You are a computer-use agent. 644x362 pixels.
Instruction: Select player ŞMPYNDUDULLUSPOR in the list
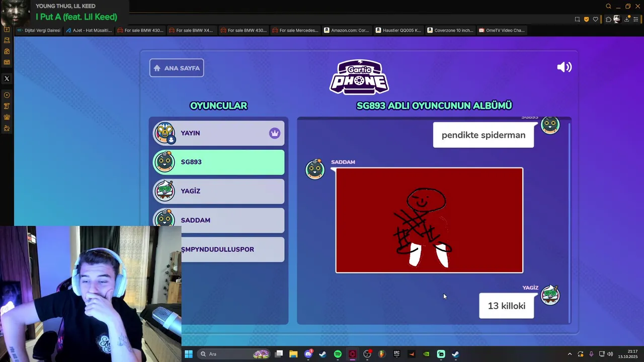232,249
